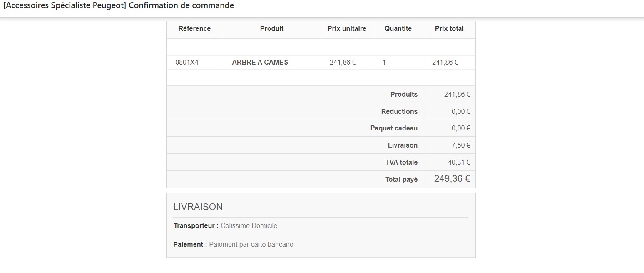Select the 'Prix total' column header
The image size is (644, 273).
(449, 29)
